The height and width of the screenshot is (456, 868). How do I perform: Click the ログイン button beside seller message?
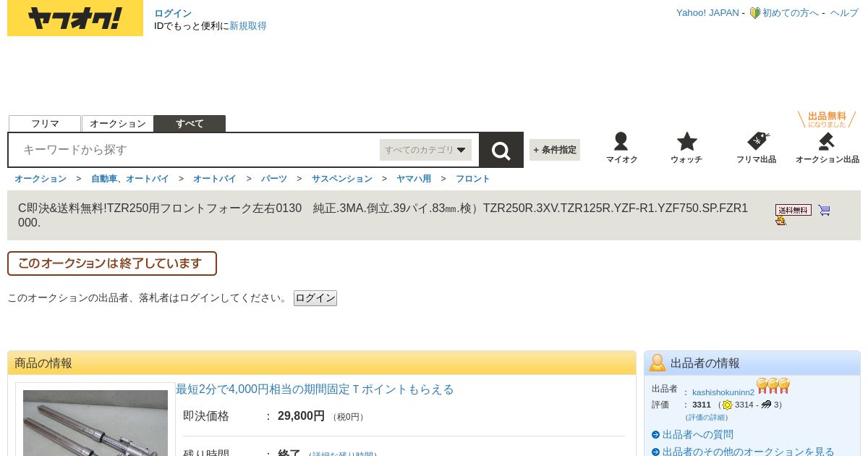pos(315,298)
